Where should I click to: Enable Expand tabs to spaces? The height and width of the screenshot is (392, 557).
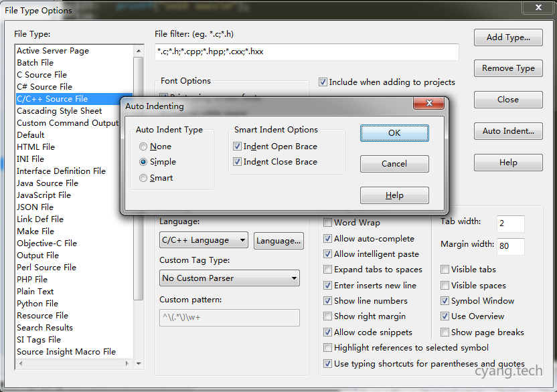(x=328, y=270)
